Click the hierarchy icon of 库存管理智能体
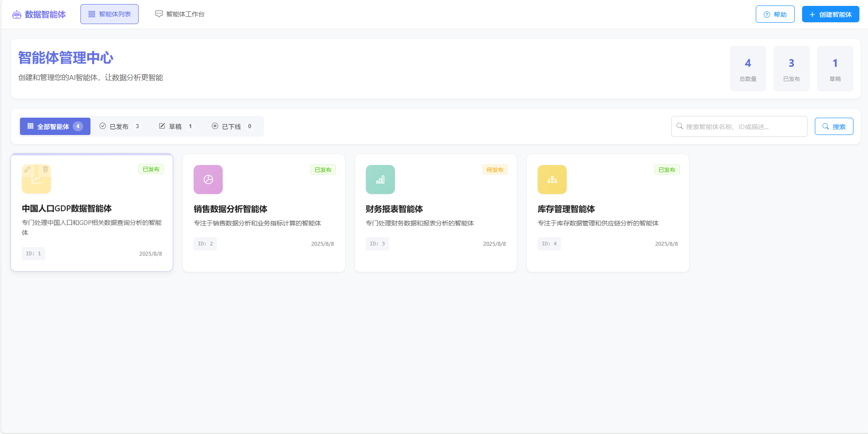Image resolution: width=868 pixels, height=434 pixels. point(552,180)
